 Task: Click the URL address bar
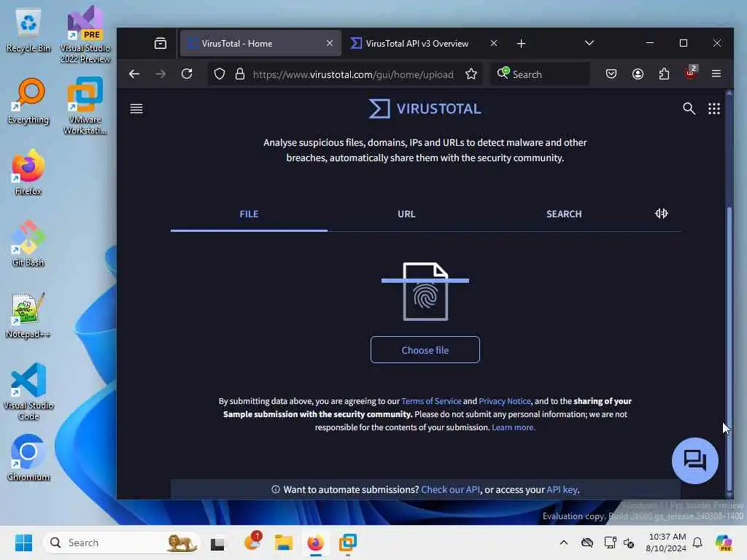pyautogui.click(x=352, y=74)
